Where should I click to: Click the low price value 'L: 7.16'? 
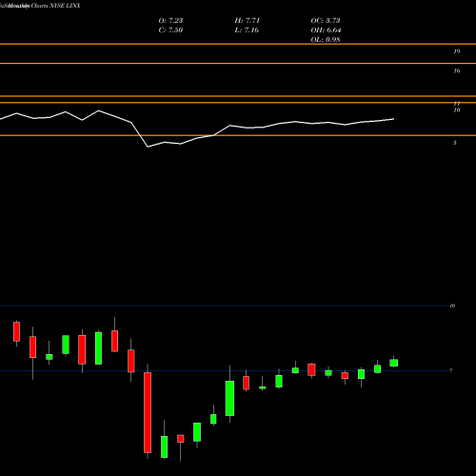click(x=247, y=30)
